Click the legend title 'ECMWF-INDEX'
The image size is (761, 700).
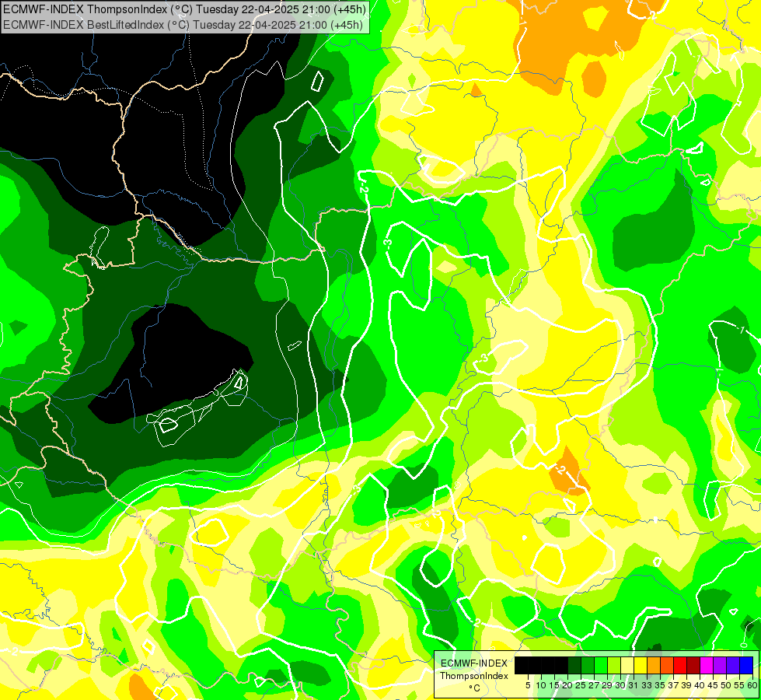pos(474,663)
